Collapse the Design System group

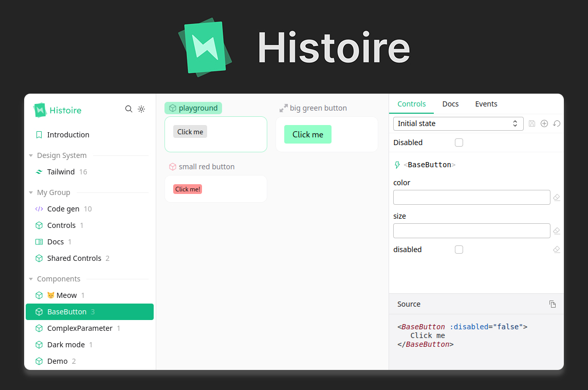point(31,155)
